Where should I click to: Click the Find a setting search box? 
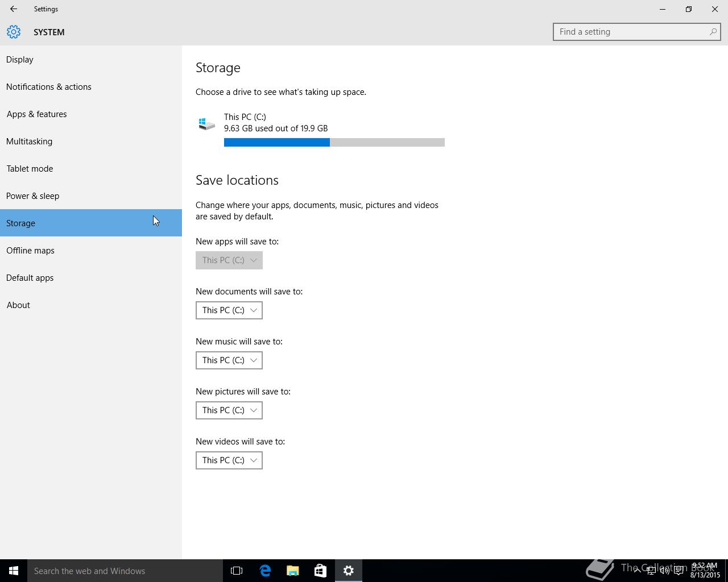637,32
